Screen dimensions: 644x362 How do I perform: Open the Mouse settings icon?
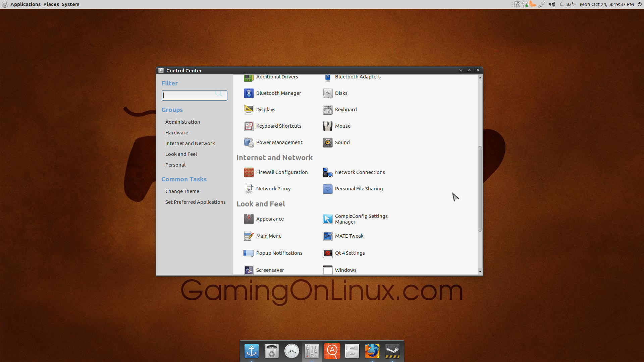[327, 126]
